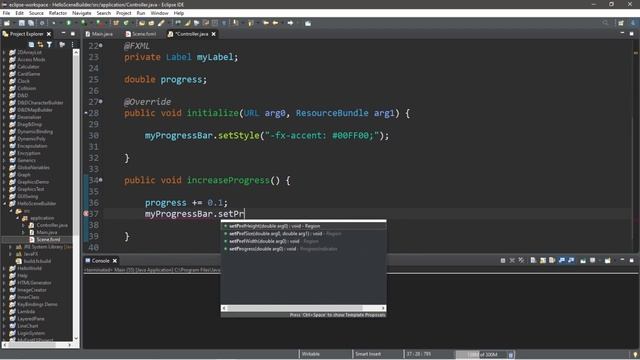
Task: Expand the JavaFX library node
Action: click(11, 254)
